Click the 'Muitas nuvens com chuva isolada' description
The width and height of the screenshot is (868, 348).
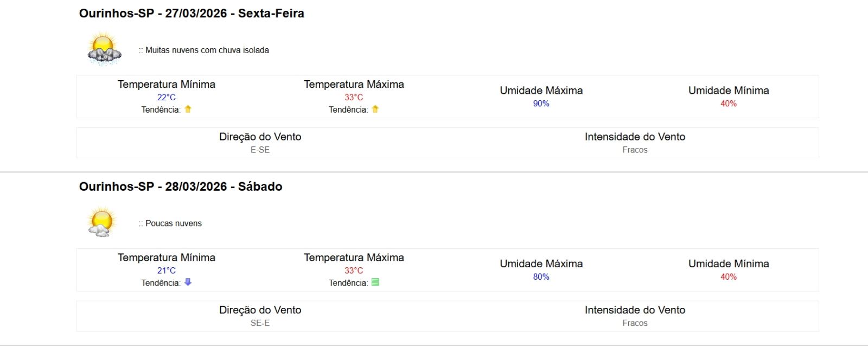coord(207,50)
